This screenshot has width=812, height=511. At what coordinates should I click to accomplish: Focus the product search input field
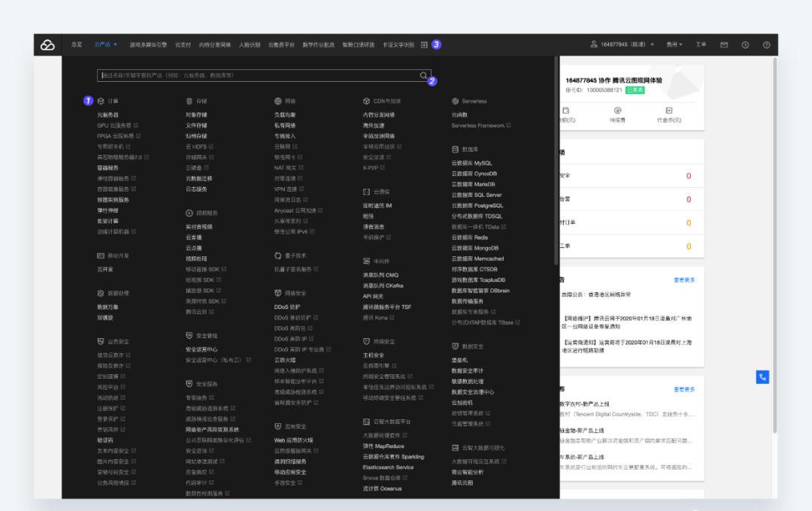point(264,76)
